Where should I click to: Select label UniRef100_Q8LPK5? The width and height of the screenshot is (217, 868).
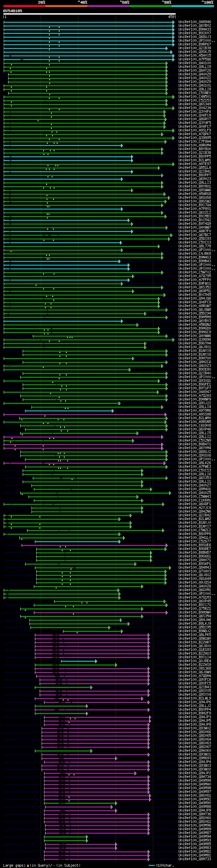tap(195, 635)
